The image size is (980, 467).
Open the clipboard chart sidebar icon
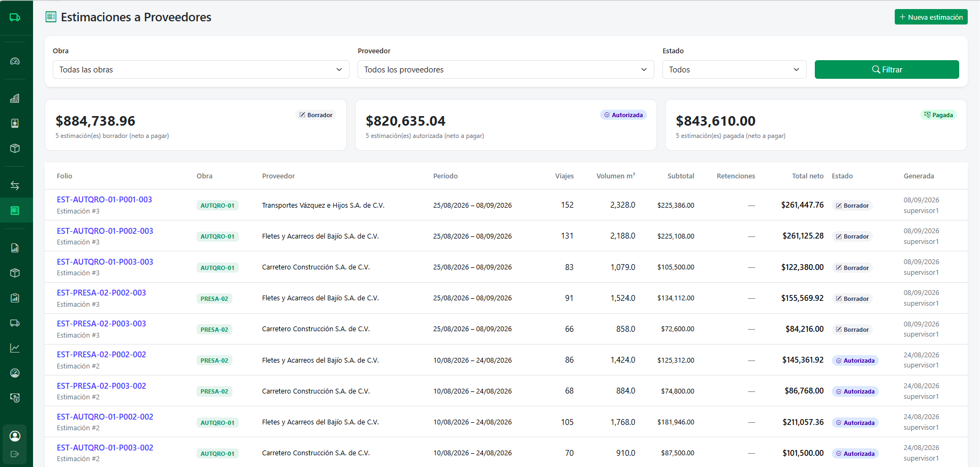[x=15, y=298]
